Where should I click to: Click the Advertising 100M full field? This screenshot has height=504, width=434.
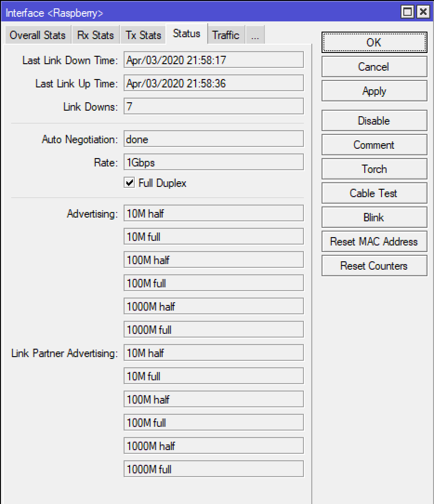pos(214,283)
